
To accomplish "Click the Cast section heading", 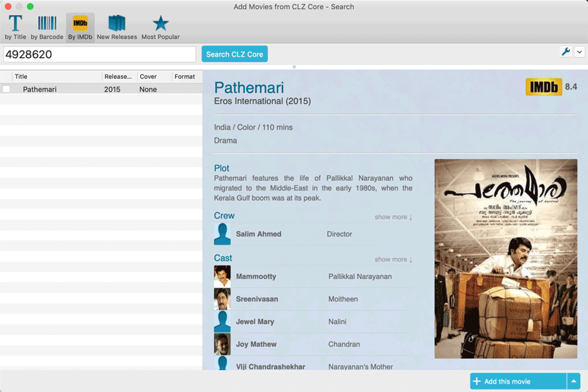I will pos(223,258).
